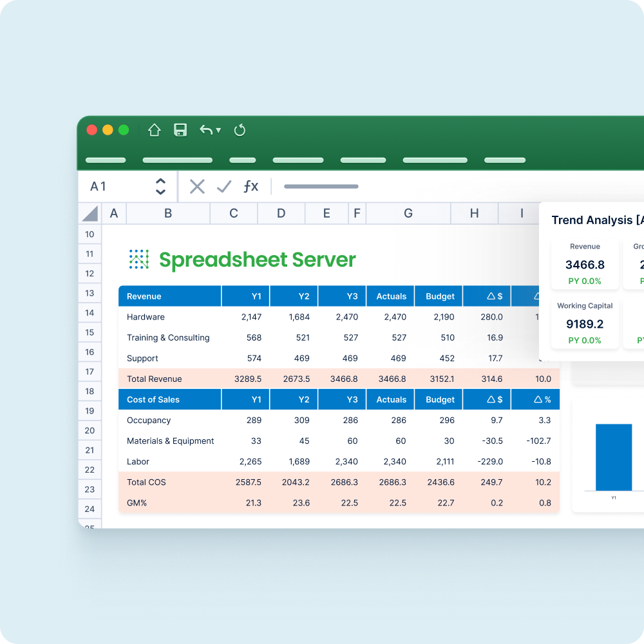
Task: Cancel formula entry with the X icon
Action: 196,186
